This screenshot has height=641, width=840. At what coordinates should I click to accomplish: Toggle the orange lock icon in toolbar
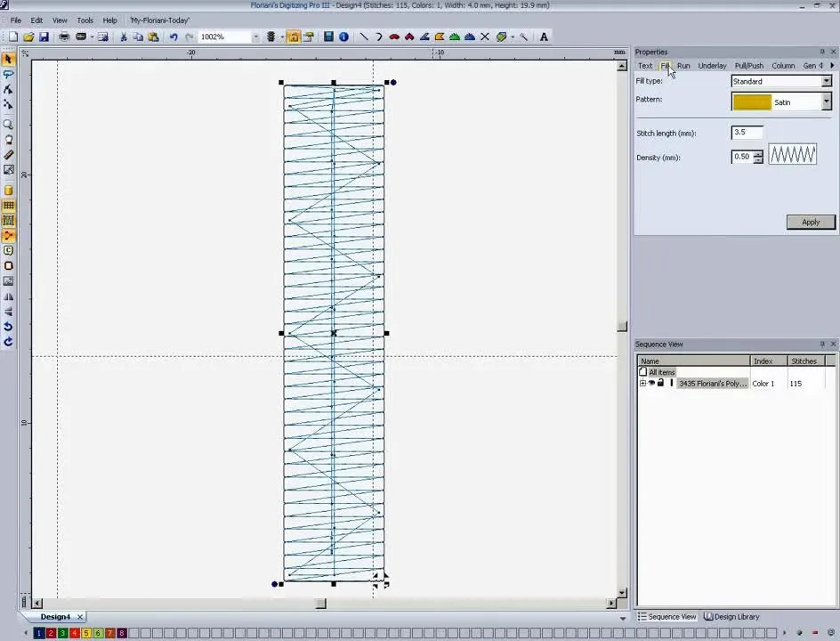(293, 37)
